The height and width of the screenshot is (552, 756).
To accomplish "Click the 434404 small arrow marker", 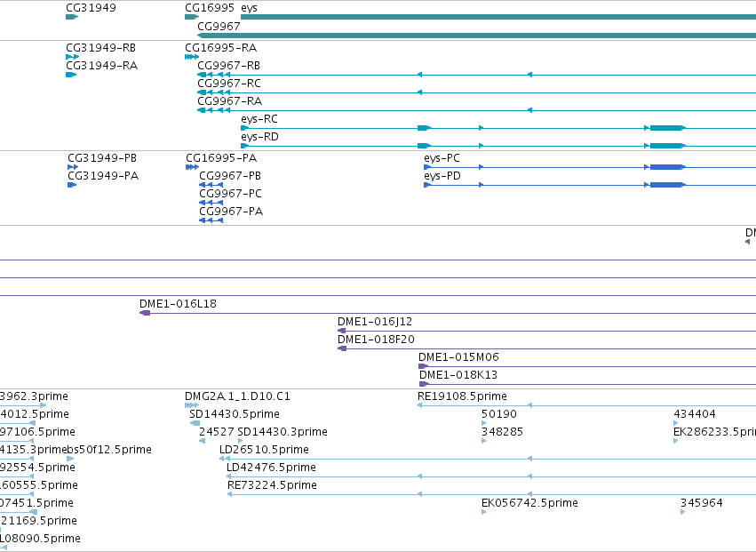I will point(676,423).
